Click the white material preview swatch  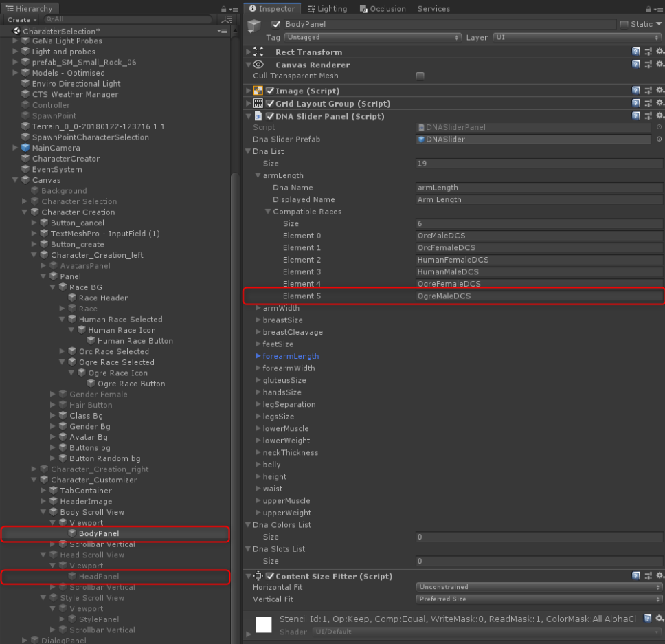point(264,624)
